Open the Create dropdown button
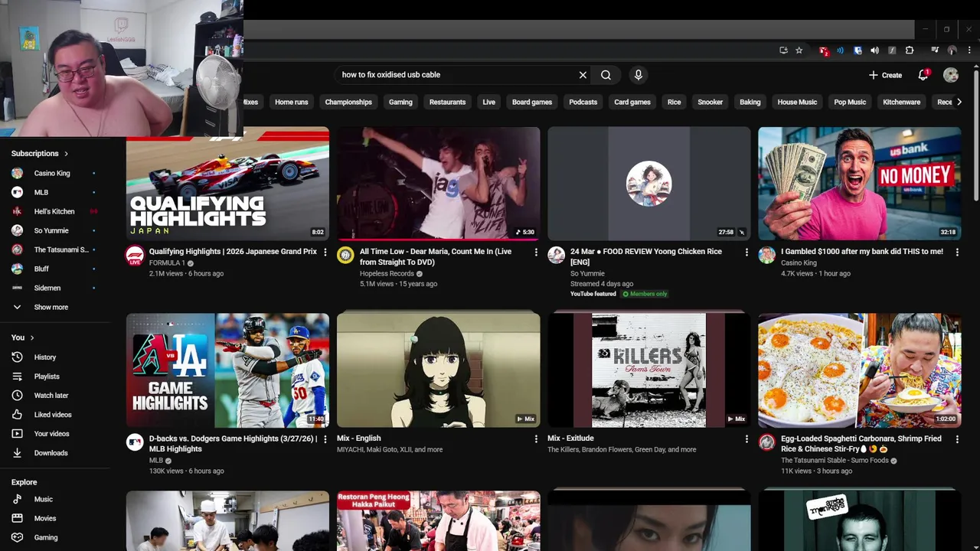This screenshot has width=980, height=551. coord(886,75)
